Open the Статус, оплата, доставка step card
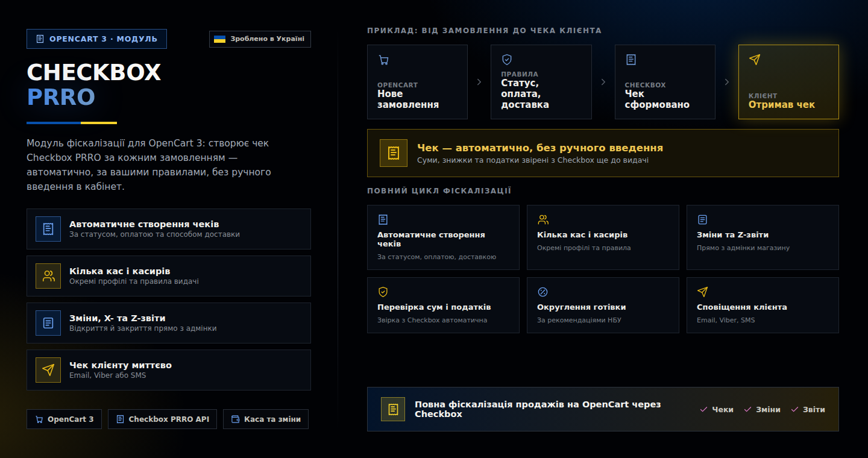Screen dimensions: 868x458 (x=541, y=82)
